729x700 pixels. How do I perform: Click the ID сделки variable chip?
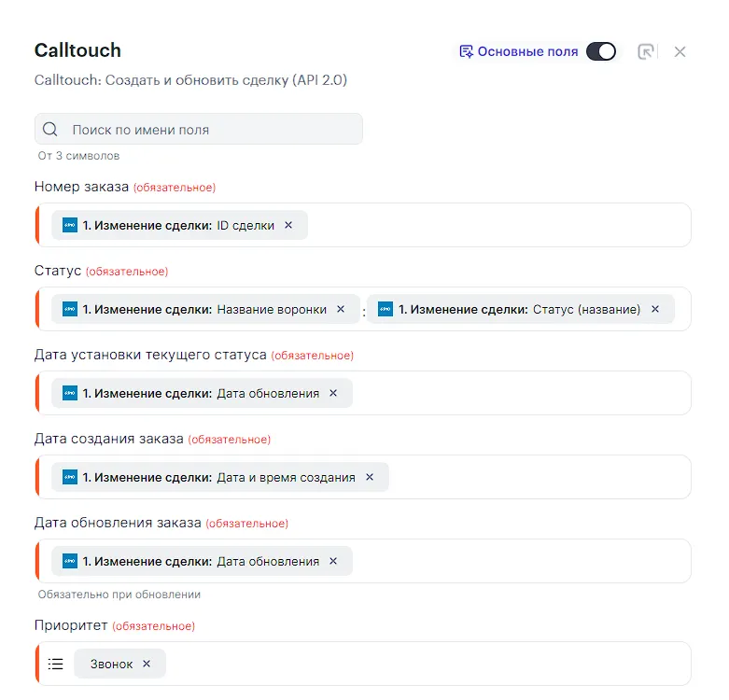[177, 226]
